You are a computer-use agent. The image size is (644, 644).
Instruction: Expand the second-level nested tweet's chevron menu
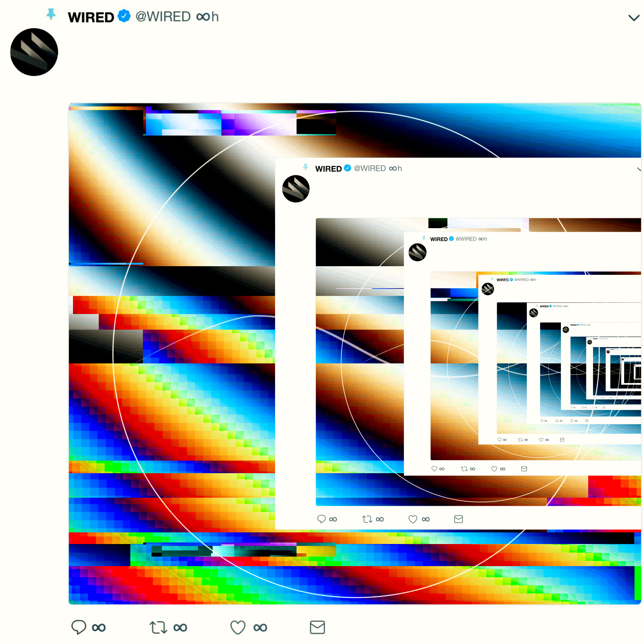click(639, 169)
